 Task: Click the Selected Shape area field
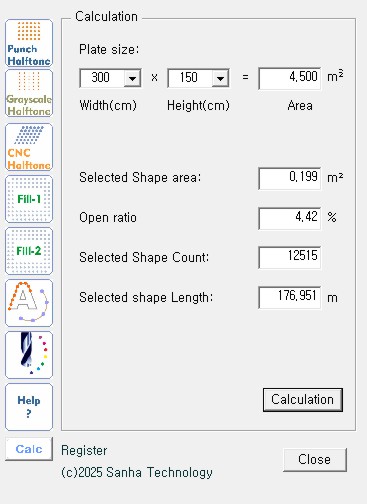pyautogui.click(x=290, y=178)
